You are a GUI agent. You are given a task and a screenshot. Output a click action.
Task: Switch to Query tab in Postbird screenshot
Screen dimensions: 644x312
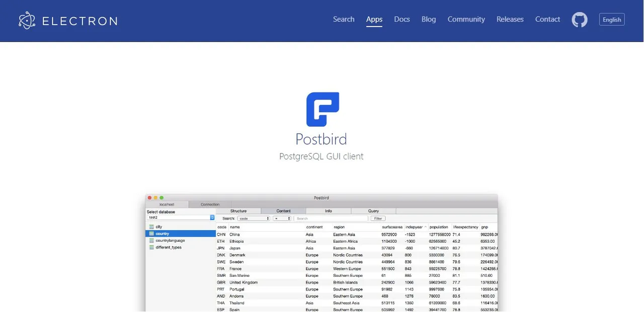coord(373,211)
